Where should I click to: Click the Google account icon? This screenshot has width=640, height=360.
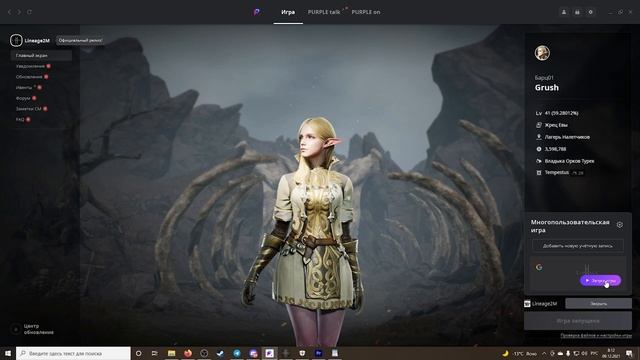pos(539,267)
